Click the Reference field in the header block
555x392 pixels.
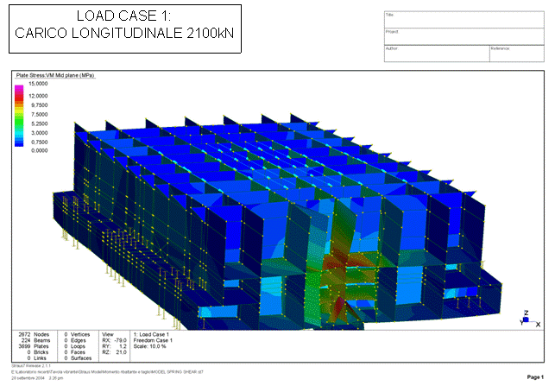coord(515,53)
